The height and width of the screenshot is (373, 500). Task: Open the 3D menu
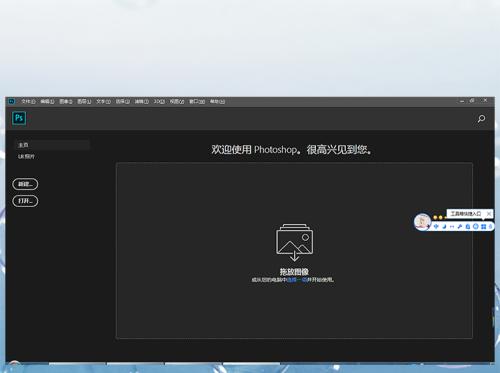(159, 101)
